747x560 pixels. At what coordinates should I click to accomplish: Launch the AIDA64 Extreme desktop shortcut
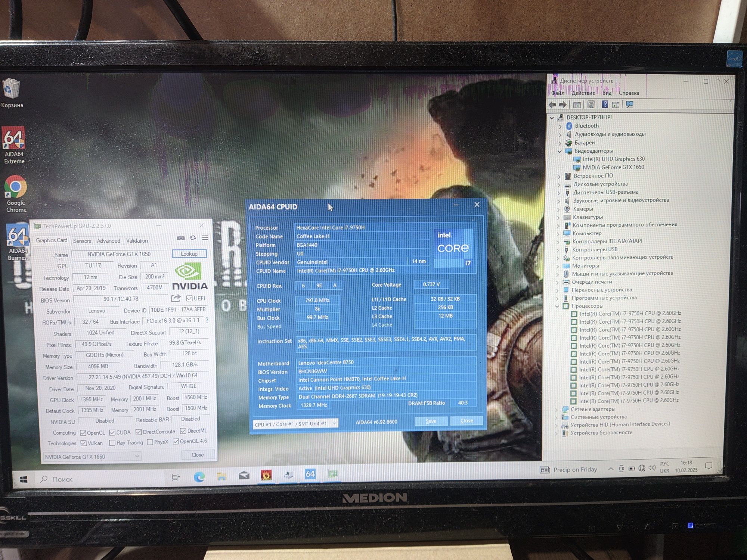point(14,146)
